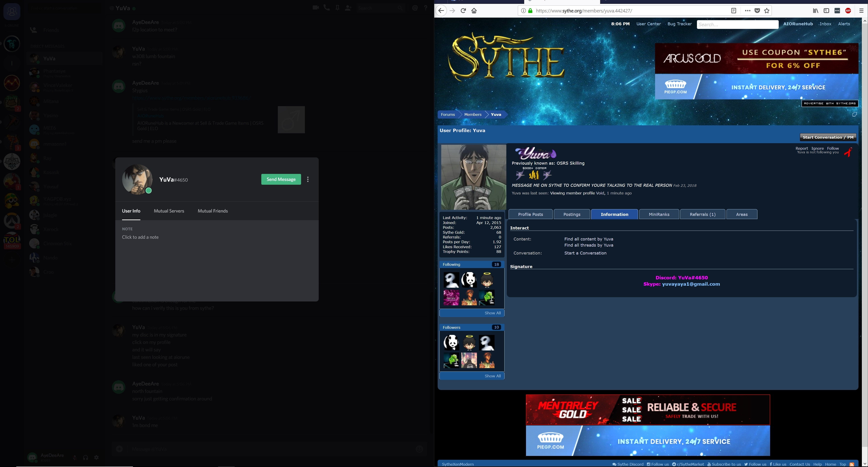
Task: Click Start a Conversation link
Action: point(585,253)
